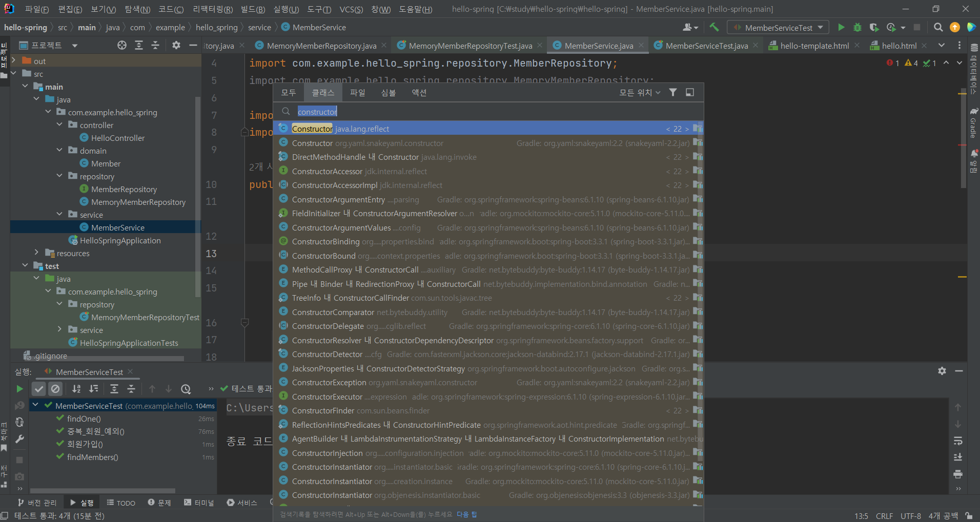
Task: Select the findMembers() test result
Action: click(x=92, y=457)
